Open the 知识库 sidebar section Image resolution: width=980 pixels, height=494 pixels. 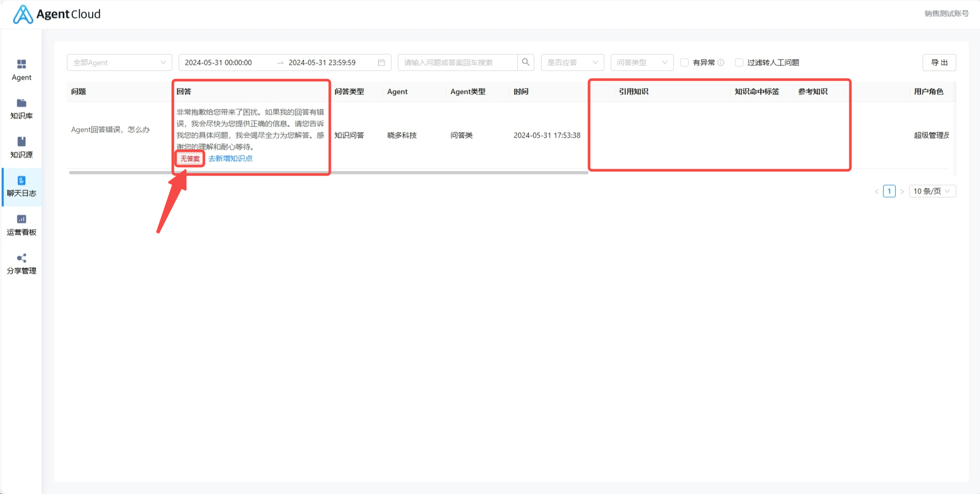click(22, 109)
